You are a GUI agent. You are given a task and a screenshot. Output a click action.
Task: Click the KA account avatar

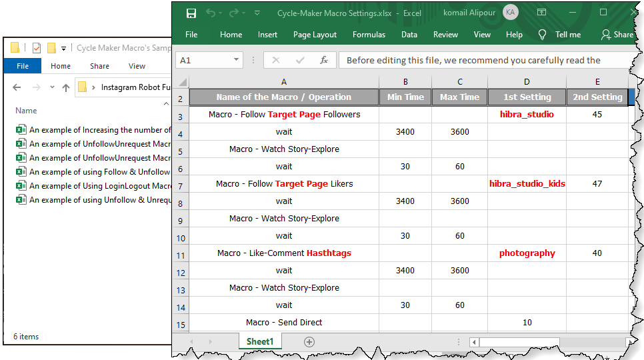click(x=511, y=12)
